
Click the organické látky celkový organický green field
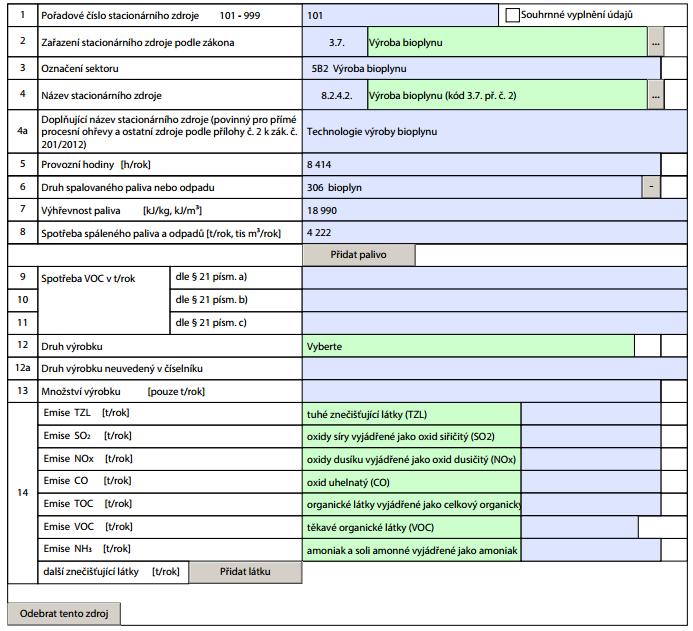[x=411, y=505]
